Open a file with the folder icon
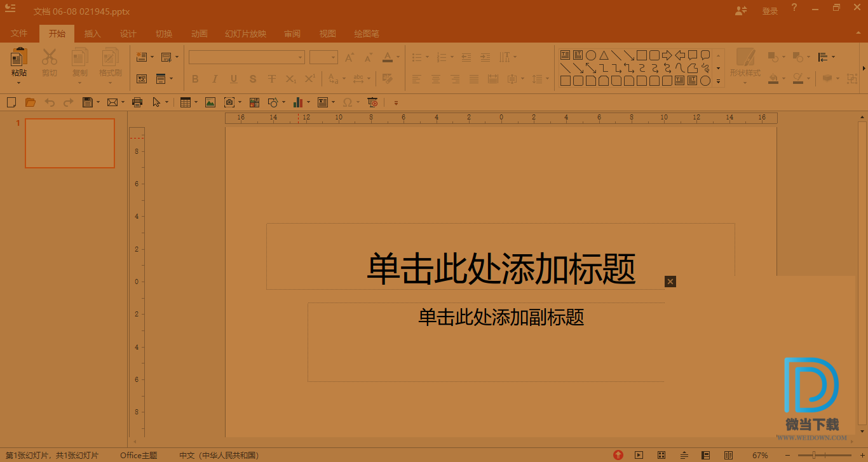This screenshot has height=462, width=868. 30,102
